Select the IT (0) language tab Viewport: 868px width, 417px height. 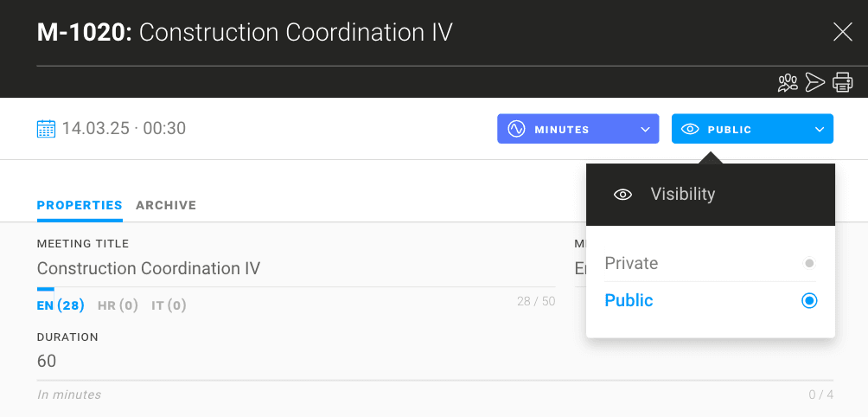point(169,305)
